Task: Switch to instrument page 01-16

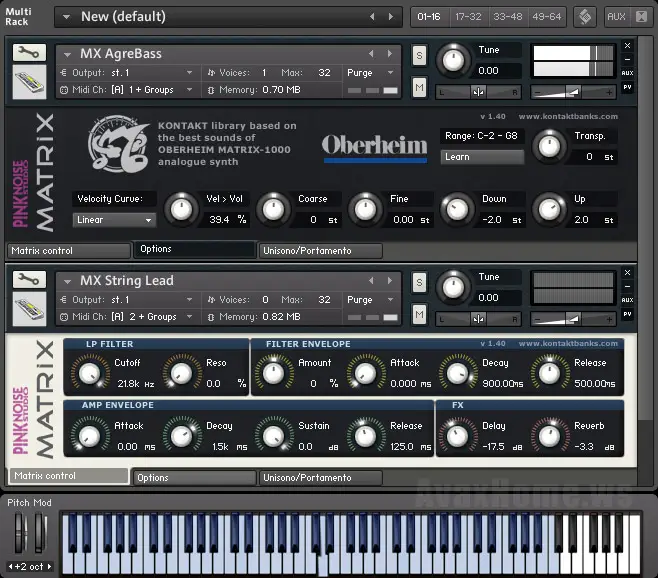Action: pos(429,16)
